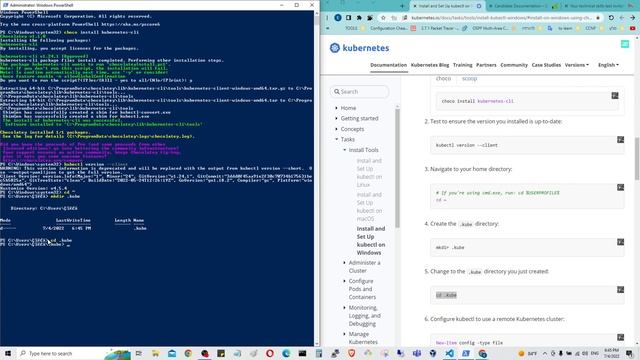Switch to the choco install tab
The width and height of the screenshot is (640, 360).
click(443, 79)
